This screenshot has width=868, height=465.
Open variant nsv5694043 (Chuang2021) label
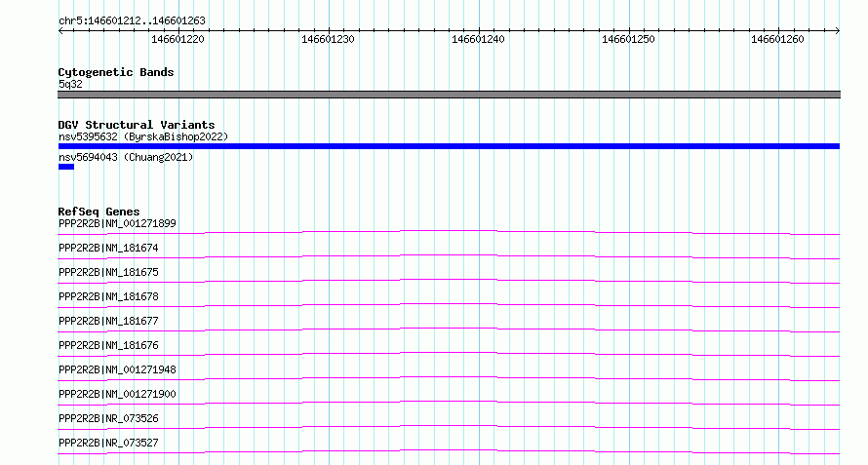pos(126,157)
